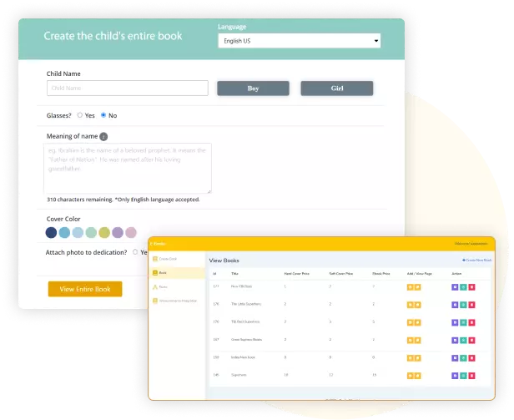Click second orange page icon for The Little Superhero

click(x=417, y=305)
